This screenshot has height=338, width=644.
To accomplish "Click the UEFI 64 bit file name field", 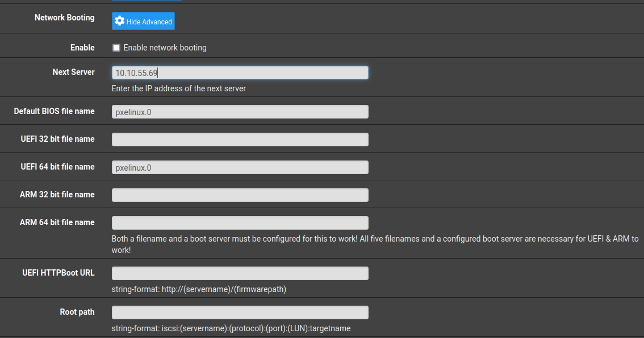I will [x=240, y=167].
